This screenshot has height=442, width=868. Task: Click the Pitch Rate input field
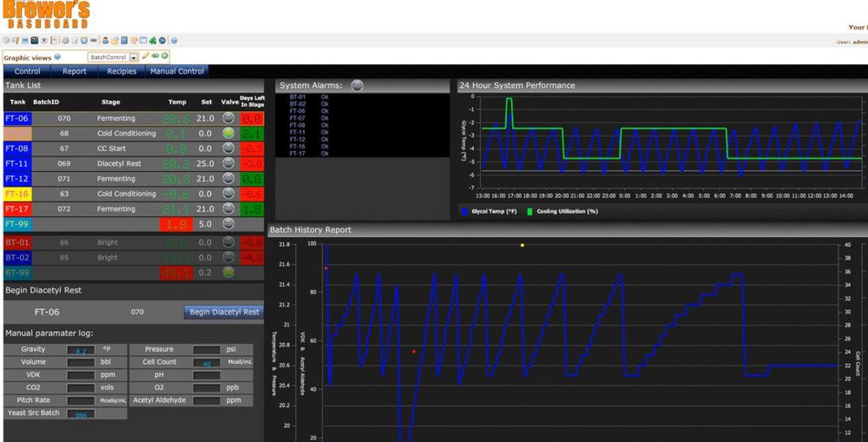(x=81, y=400)
